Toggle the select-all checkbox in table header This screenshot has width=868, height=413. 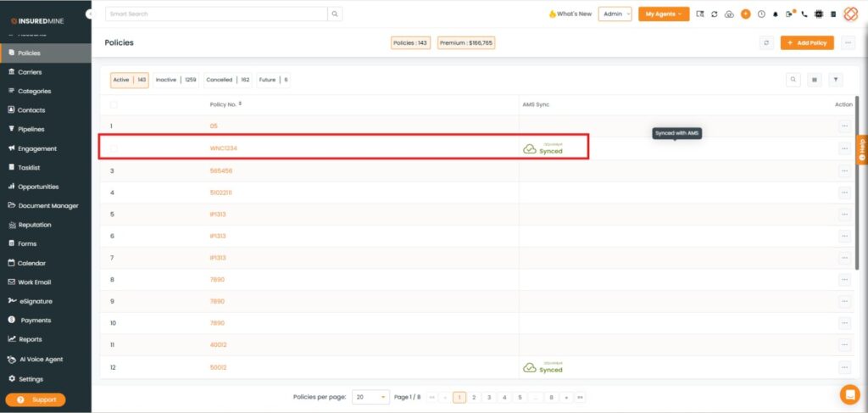pos(114,104)
